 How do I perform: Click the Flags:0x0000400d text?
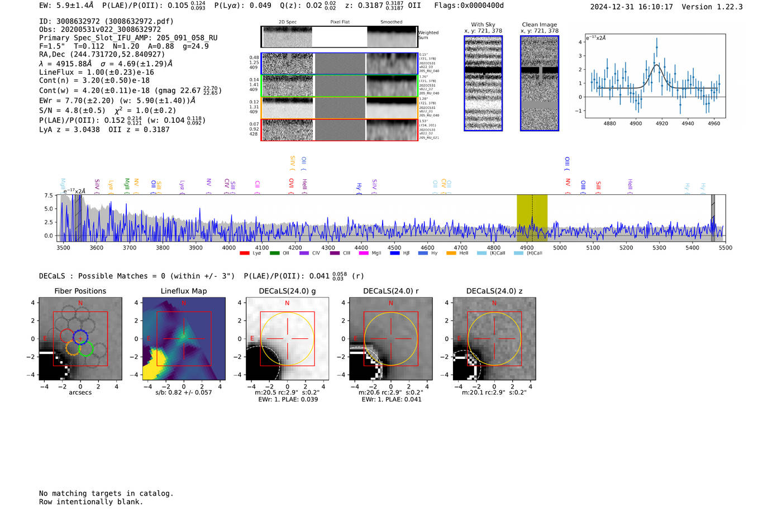point(469,6)
